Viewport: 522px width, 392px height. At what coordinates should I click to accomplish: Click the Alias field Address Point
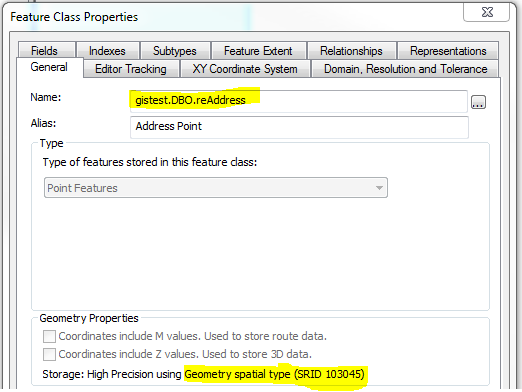click(299, 127)
